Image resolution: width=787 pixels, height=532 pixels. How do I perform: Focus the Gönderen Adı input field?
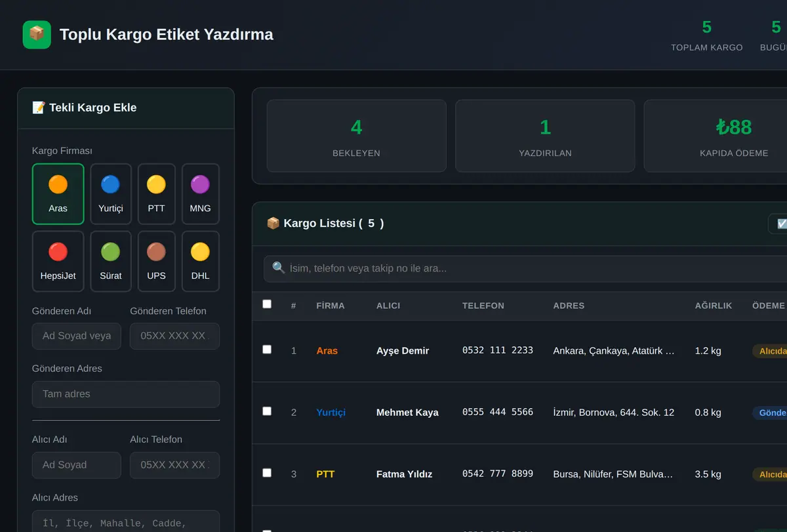coord(77,336)
